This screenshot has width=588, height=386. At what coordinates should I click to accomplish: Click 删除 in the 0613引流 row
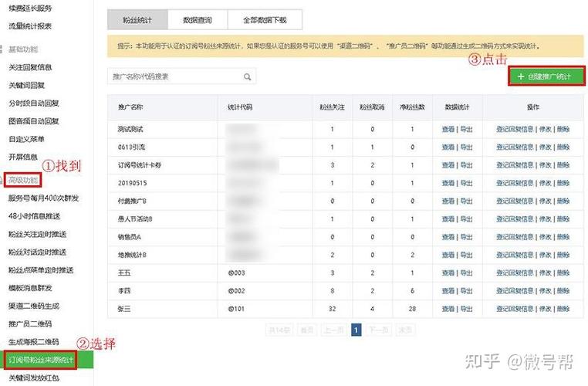pos(563,147)
